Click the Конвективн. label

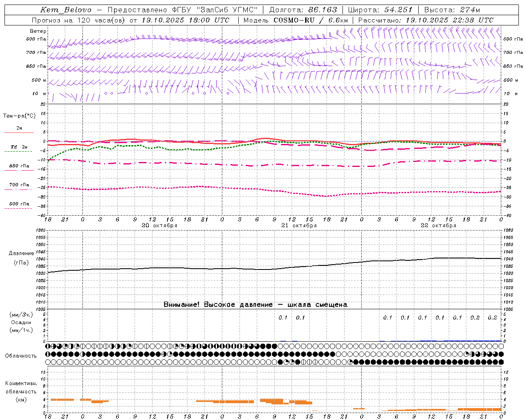21,383
